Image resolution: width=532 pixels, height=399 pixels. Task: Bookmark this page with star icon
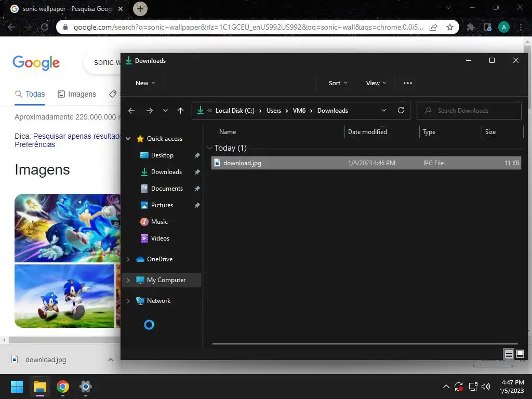pyautogui.click(x=450, y=27)
